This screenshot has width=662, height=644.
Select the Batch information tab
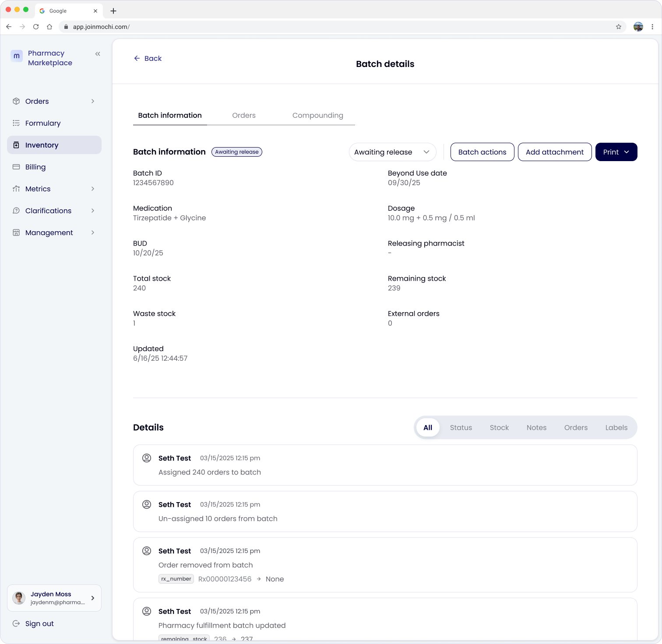170,115
